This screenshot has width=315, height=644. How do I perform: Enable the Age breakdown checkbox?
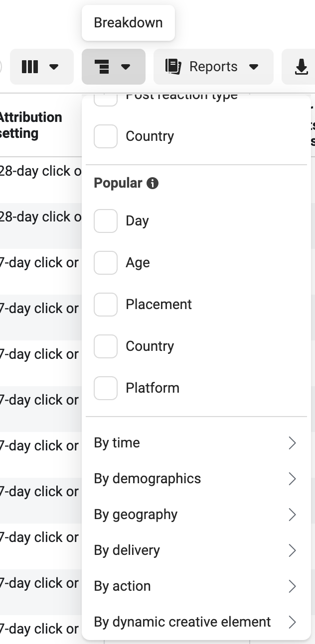106,263
